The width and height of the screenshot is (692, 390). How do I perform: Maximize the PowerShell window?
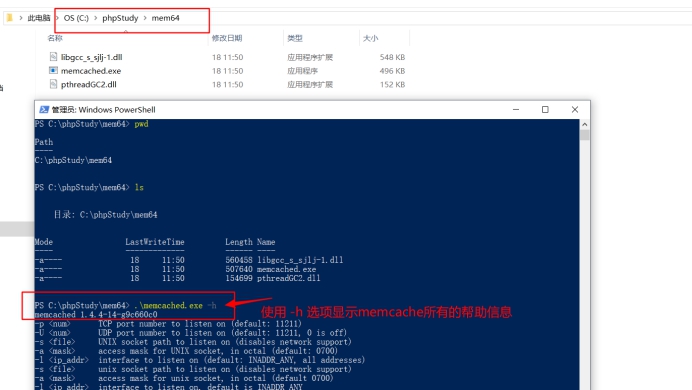[x=545, y=109]
